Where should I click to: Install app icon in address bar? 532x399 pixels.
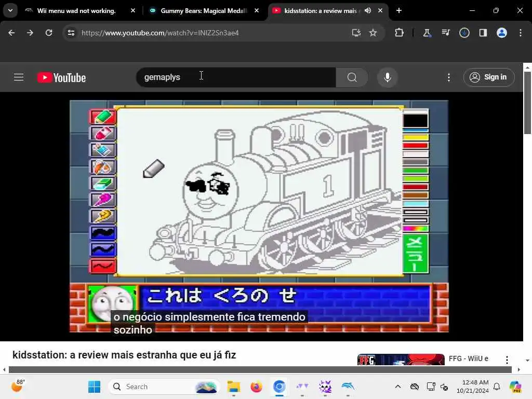point(356,33)
